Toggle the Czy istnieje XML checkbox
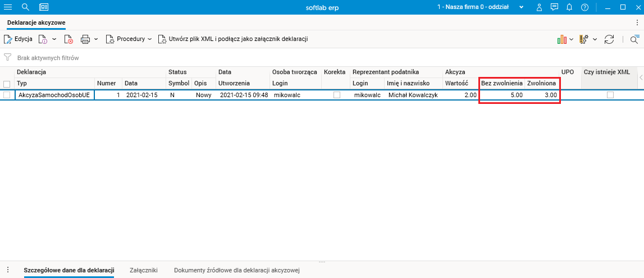The width and height of the screenshot is (644, 278). [x=610, y=95]
